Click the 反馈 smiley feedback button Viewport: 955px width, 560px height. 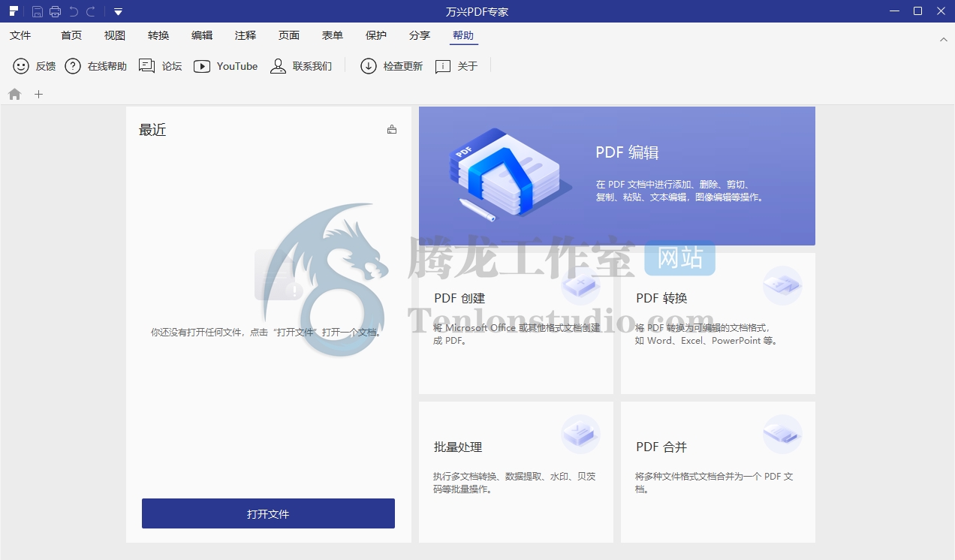[35, 66]
